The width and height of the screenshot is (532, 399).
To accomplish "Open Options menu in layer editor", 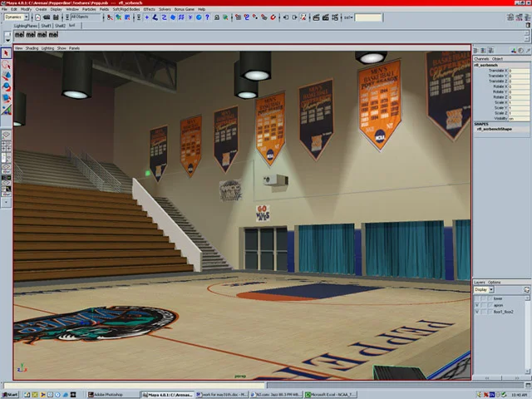I will (x=494, y=283).
